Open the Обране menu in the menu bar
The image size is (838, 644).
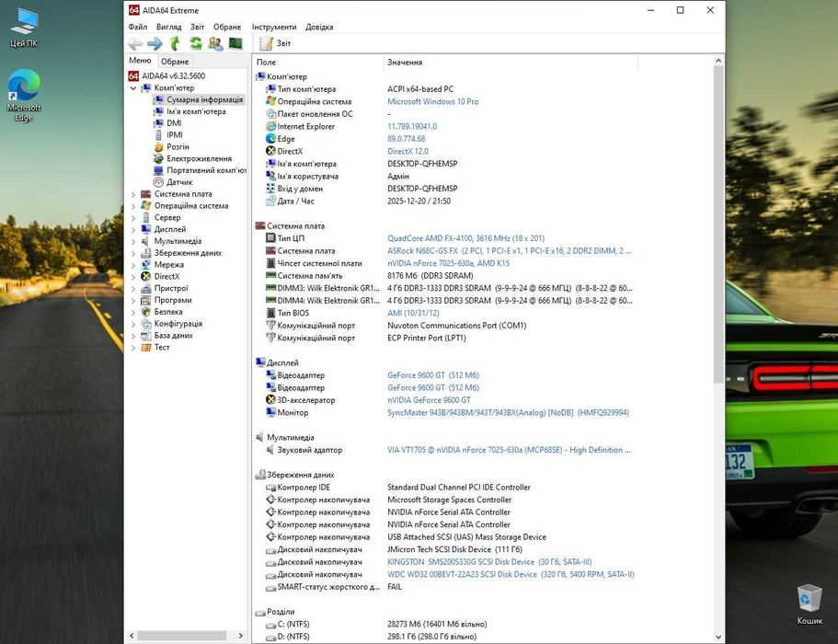pyautogui.click(x=227, y=27)
